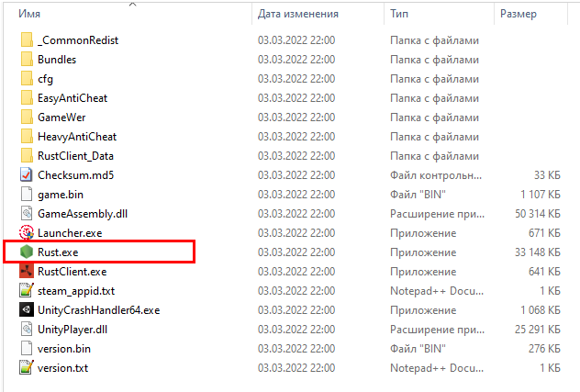This screenshot has height=392, width=580.
Task: Click the Тип column header
Action: 400,14
